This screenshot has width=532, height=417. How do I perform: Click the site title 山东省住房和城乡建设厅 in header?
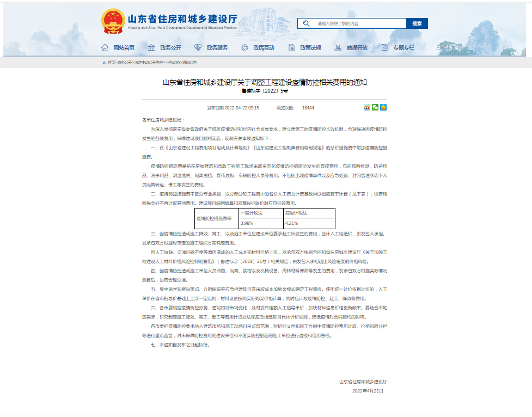tap(182, 19)
